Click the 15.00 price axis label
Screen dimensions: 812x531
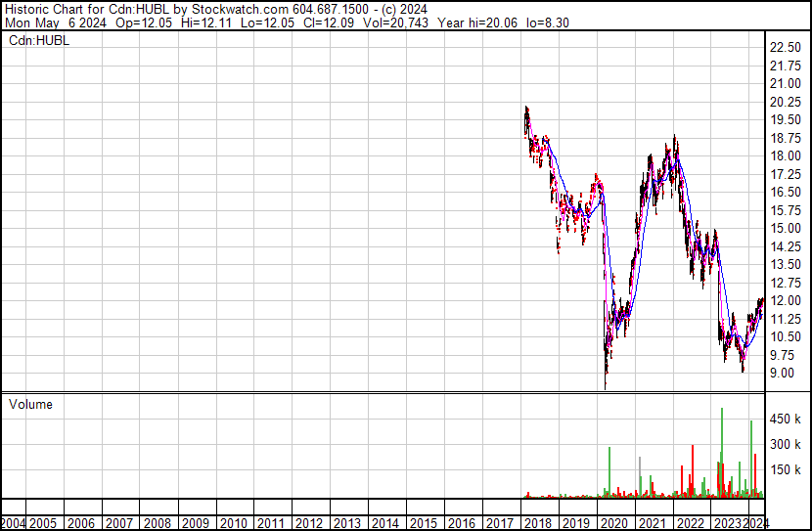(786, 229)
